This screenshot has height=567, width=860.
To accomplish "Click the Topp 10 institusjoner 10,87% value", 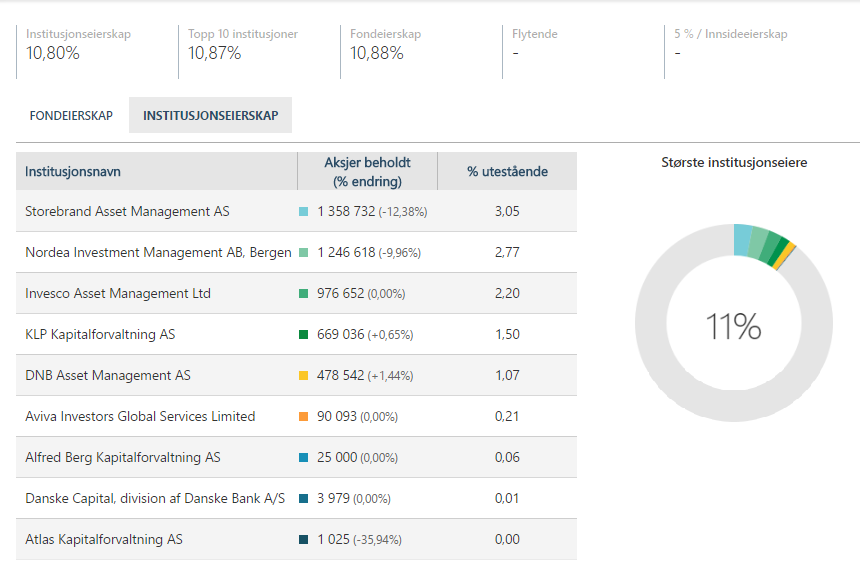I will point(214,53).
